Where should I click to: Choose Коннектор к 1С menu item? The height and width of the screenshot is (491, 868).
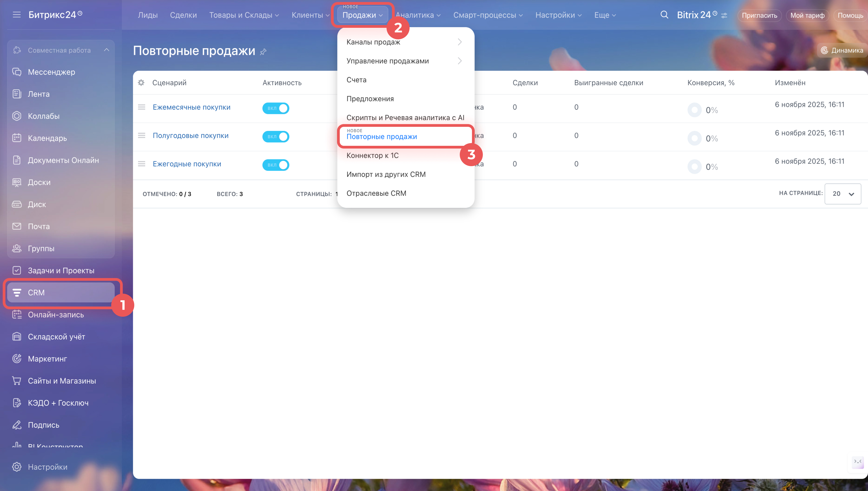373,156
